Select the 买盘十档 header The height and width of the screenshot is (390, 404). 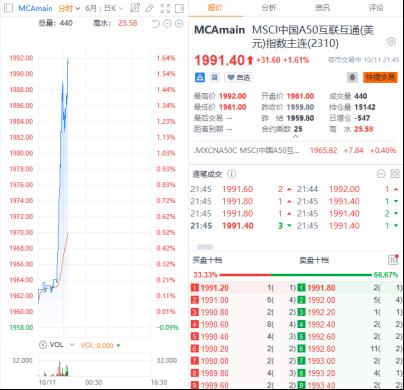(x=207, y=260)
